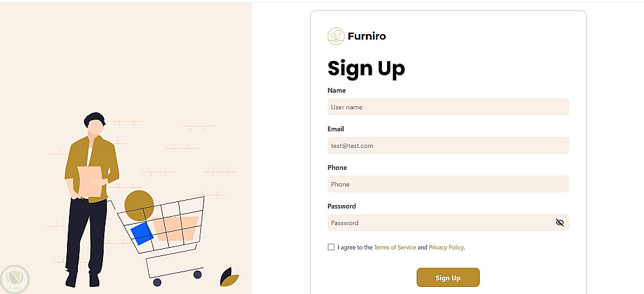This screenshot has width=644, height=294.
Task: Click the Password field label
Action: pyautogui.click(x=341, y=207)
